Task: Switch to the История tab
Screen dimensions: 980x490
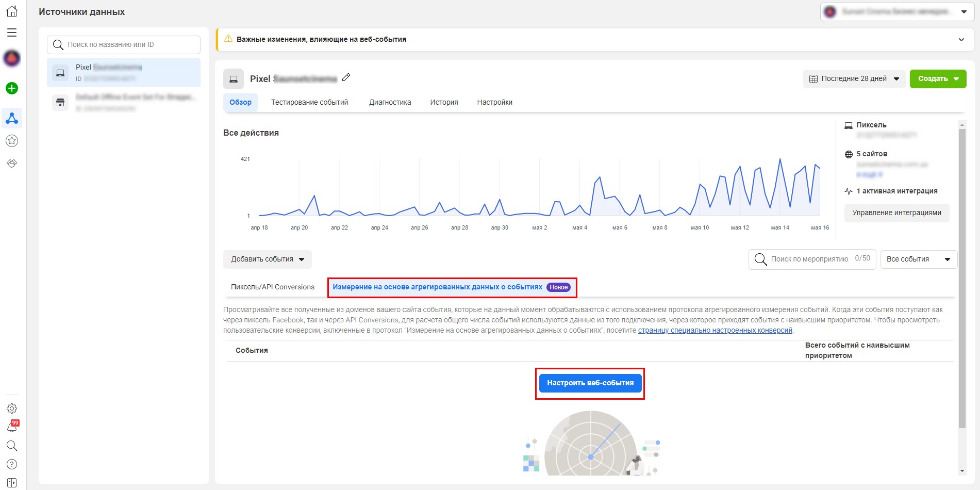Action: pyautogui.click(x=444, y=102)
